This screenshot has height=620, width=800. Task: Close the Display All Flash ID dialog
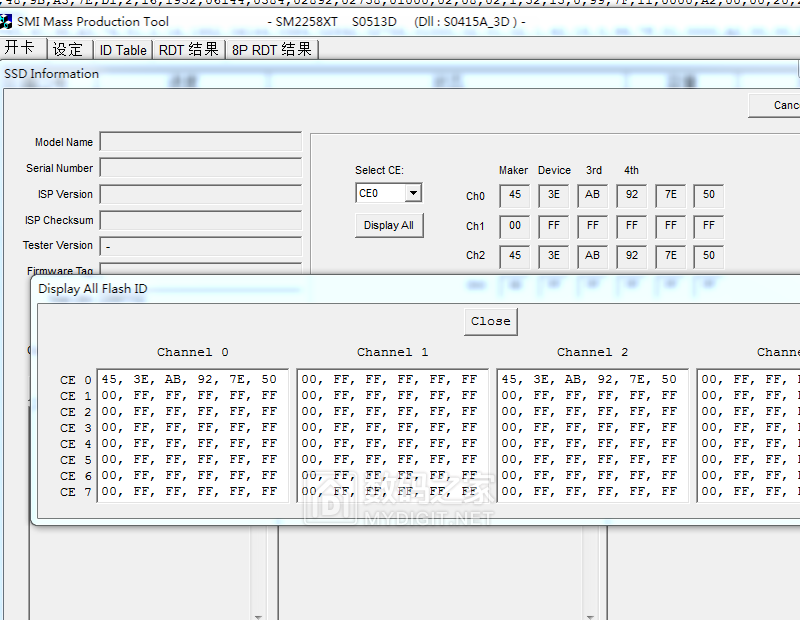[x=490, y=321]
